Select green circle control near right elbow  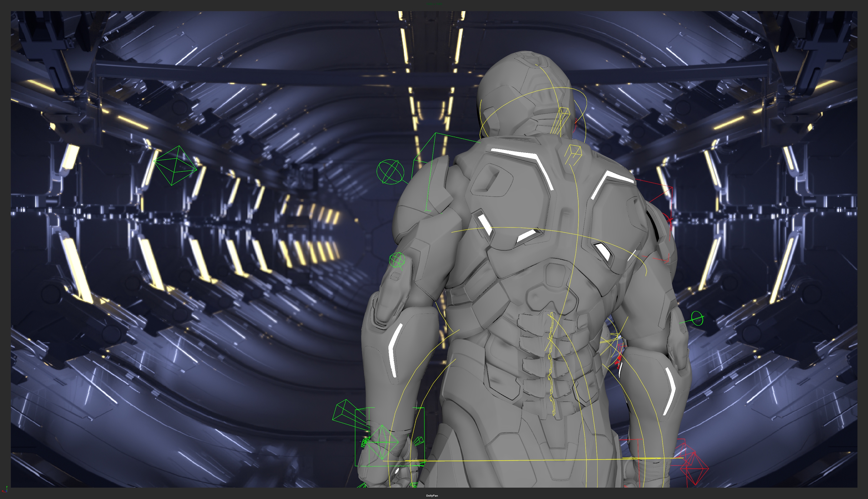[697, 318]
